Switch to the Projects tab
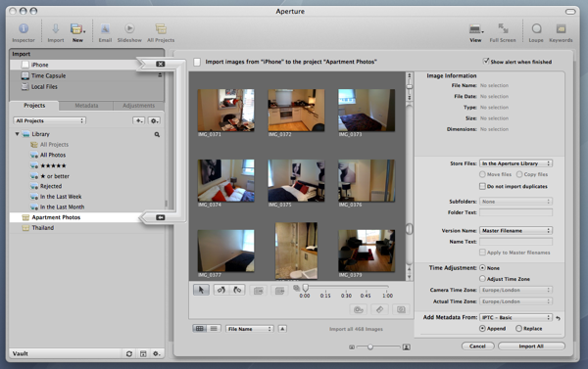The width and height of the screenshot is (588, 369). tap(34, 106)
